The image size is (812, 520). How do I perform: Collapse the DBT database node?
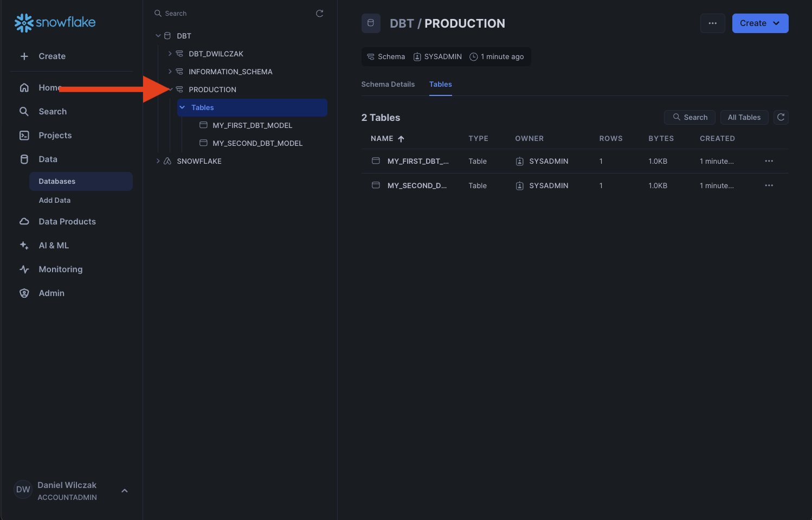point(158,36)
